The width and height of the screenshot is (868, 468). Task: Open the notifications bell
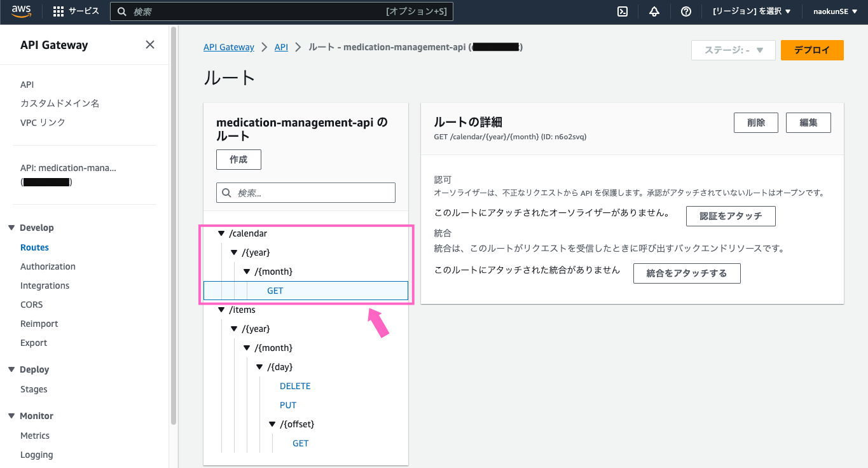654,11
